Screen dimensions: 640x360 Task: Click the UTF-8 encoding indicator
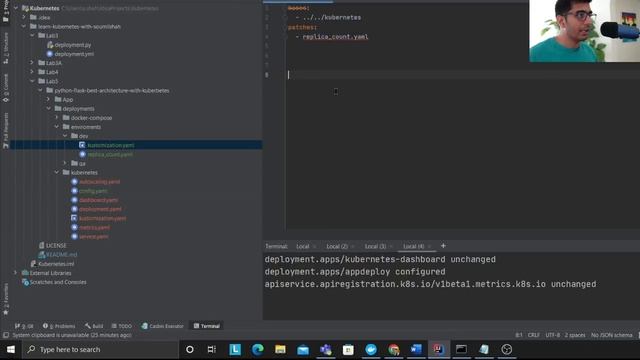tap(553, 335)
